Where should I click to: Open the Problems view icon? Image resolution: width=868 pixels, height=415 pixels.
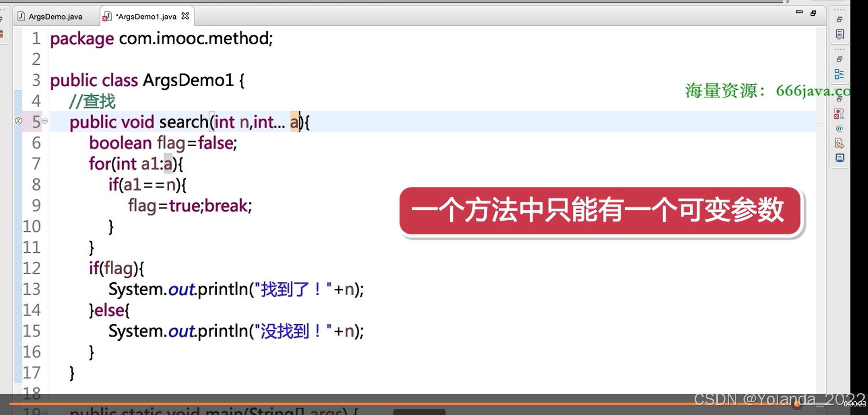(839, 114)
